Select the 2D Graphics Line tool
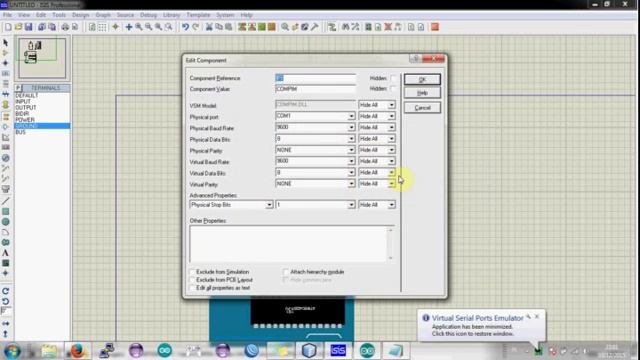Viewport: 640px width, 360px height. 6,201
